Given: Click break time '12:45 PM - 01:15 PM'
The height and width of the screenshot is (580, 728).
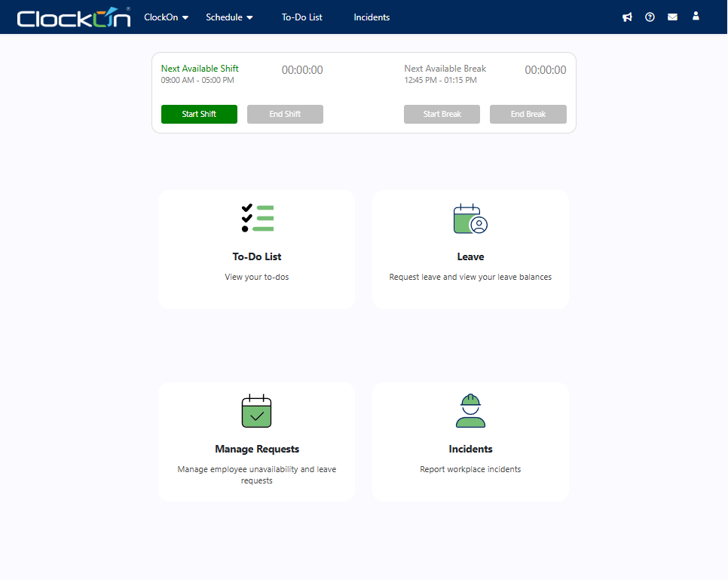Looking at the screenshot, I should [x=440, y=80].
